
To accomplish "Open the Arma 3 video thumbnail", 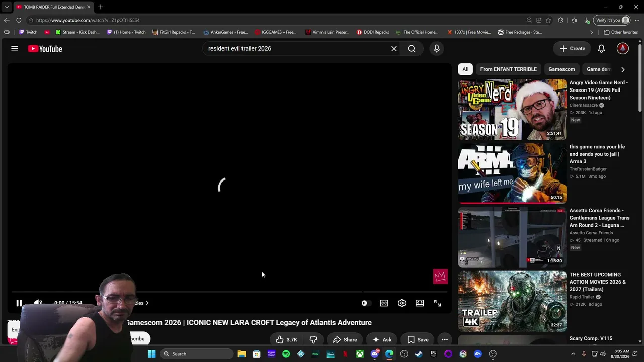I will pos(512,173).
